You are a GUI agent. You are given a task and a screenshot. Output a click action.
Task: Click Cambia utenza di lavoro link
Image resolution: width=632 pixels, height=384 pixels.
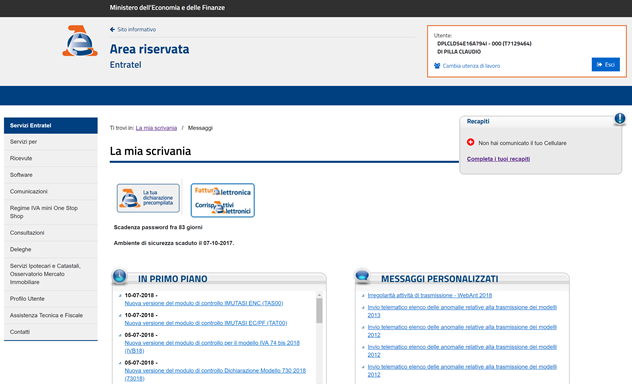point(471,66)
